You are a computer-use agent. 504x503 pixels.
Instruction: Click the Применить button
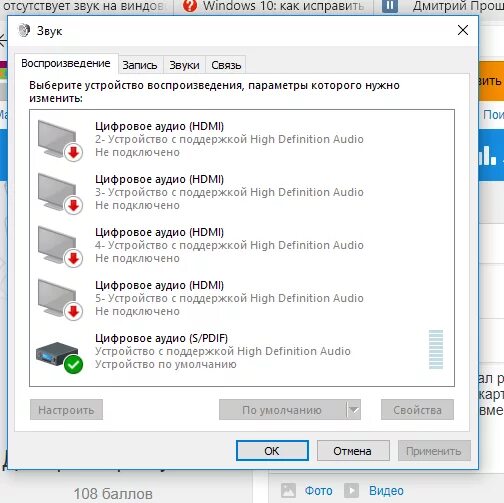point(434,451)
